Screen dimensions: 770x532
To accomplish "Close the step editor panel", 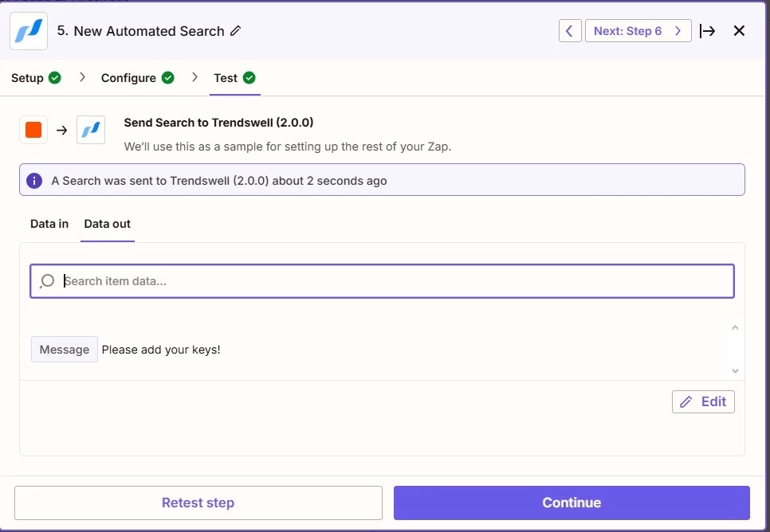I will point(739,31).
